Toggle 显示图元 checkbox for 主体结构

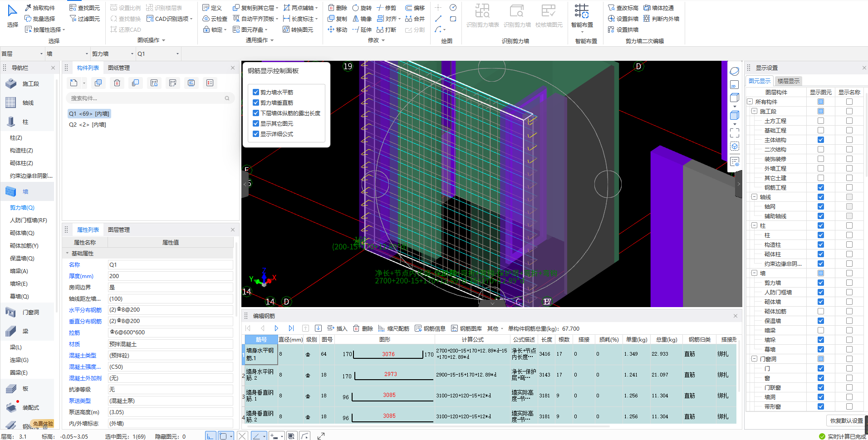(x=820, y=140)
